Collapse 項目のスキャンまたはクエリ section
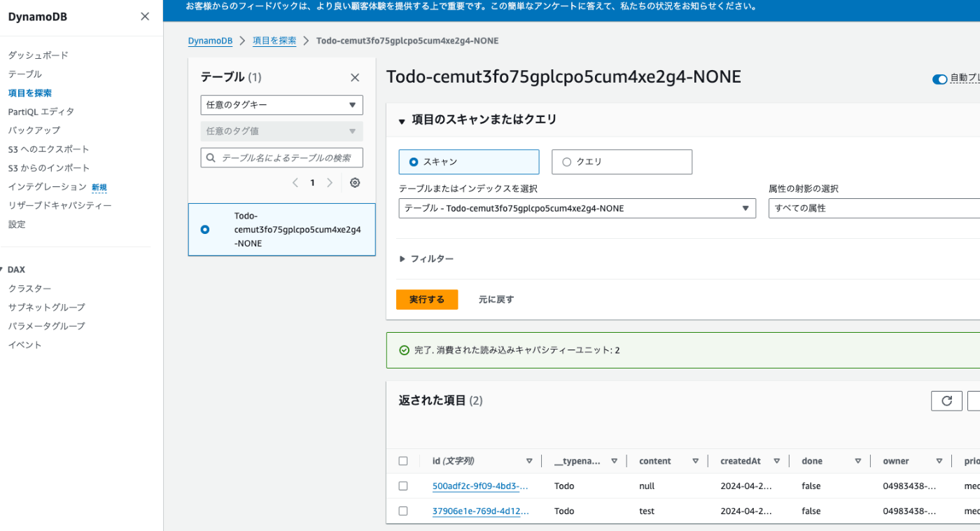Screen dimensions: 980x531 point(402,121)
